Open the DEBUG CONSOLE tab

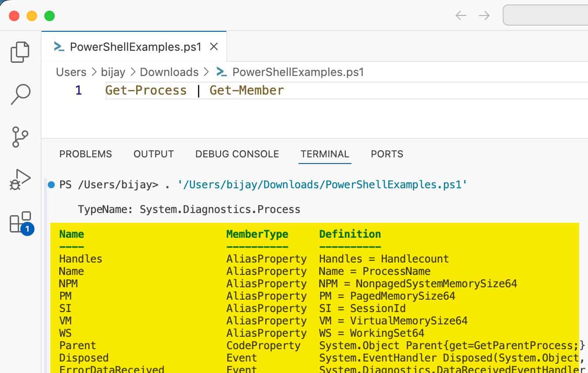click(x=237, y=154)
